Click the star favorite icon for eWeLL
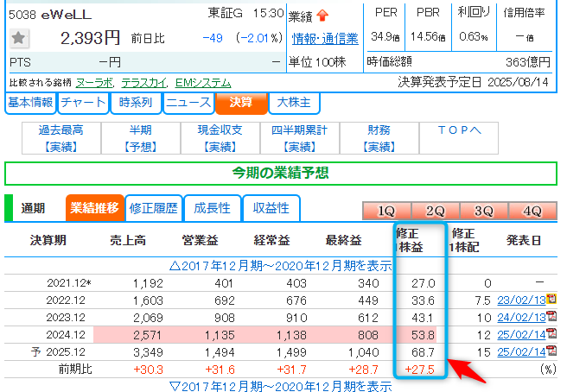The width and height of the screenshot is (567, 392). pos(18,38)
